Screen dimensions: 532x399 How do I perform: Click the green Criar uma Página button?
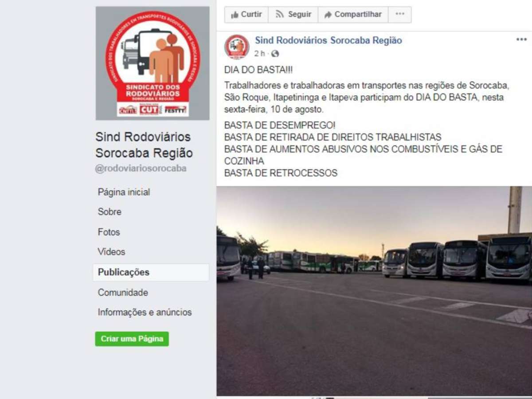[x=132, y=339]
